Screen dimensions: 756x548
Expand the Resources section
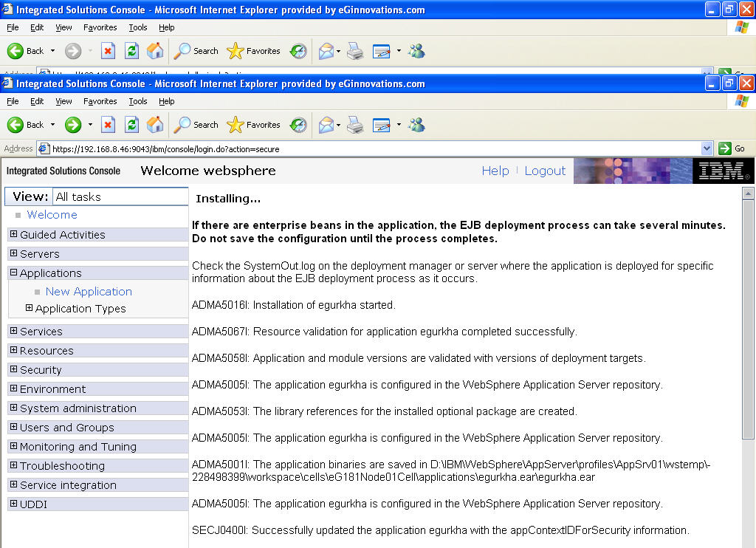tap(13, 350)
